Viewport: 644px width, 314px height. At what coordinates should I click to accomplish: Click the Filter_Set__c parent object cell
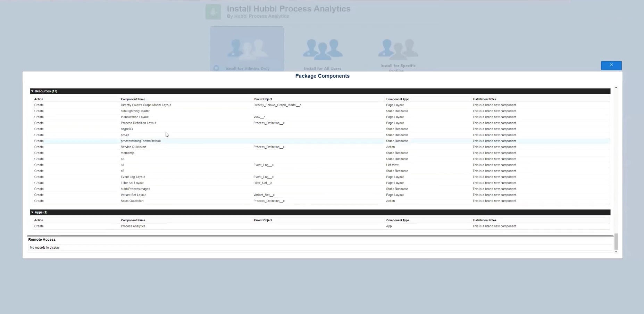262,183
